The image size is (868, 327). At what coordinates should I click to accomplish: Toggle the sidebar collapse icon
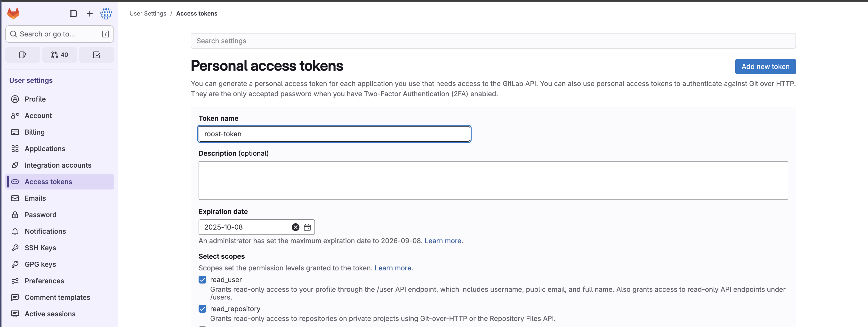click(73, 14)
